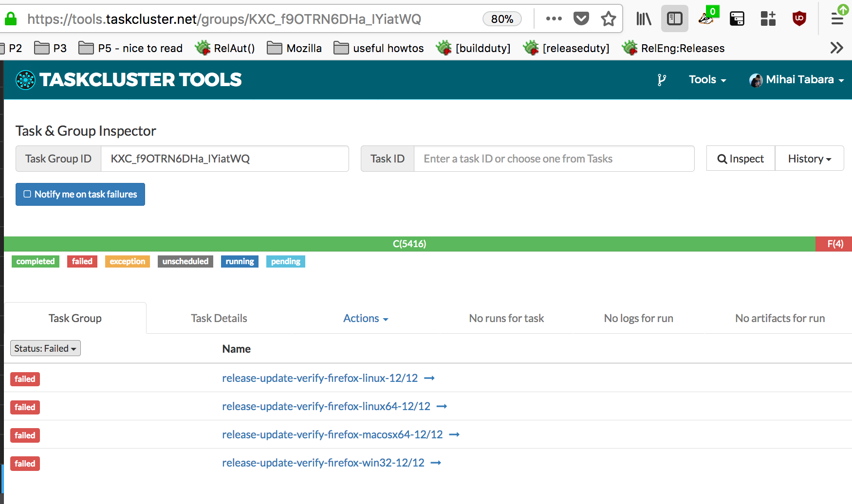This screenshot has height=504, width=852.
Task: Open the Firefox hamburger menu
Action: coord(837,19)
